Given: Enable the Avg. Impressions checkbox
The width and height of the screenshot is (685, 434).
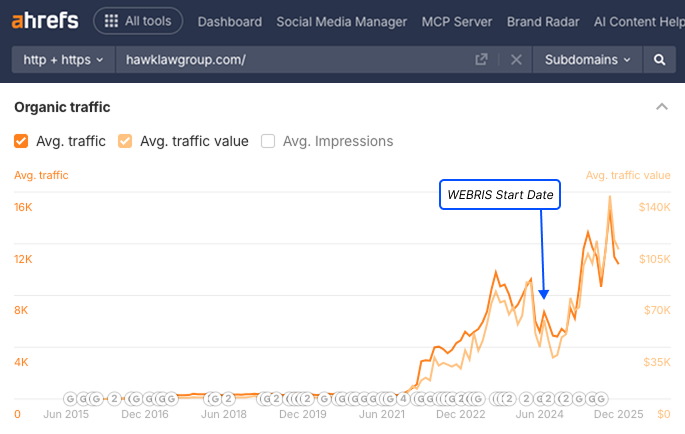Looking at the screenshot, I should pos(268,141).
